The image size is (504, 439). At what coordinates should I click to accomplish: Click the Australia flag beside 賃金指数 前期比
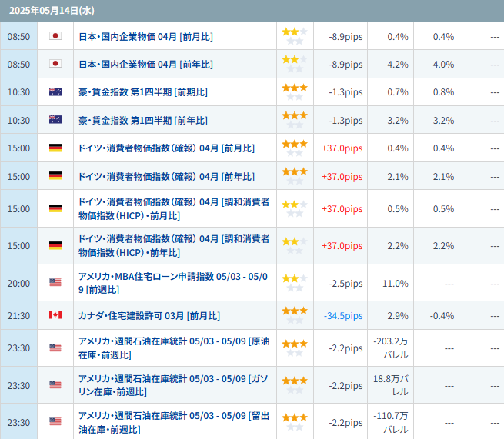pyautogui.click(x=55, y=91)
